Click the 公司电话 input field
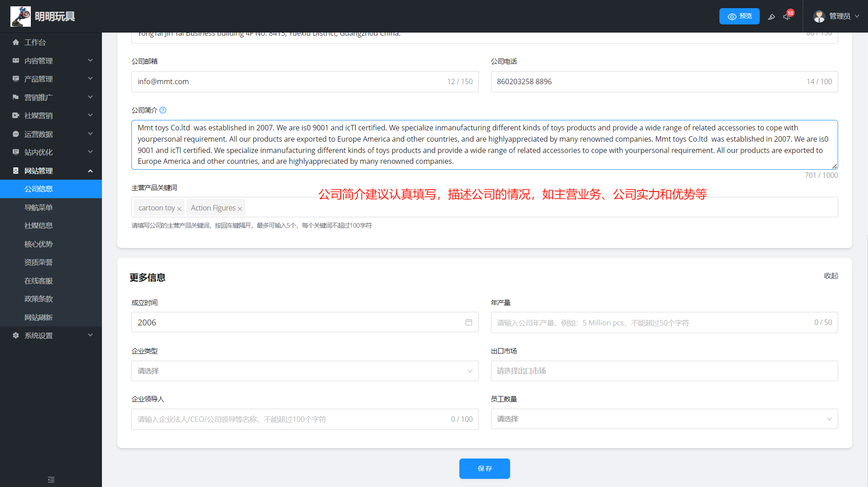This screenshot has width=868, height=487. (x=664, y=81)
